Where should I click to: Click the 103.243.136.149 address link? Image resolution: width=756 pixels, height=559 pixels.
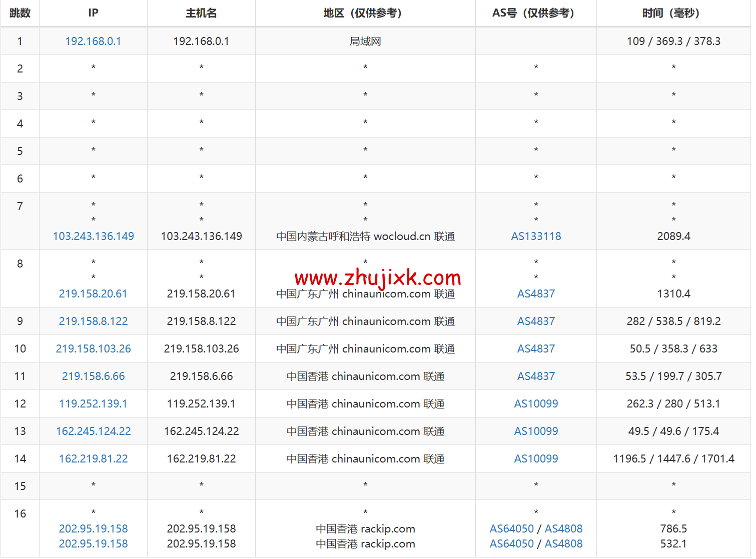pos(93,235)
